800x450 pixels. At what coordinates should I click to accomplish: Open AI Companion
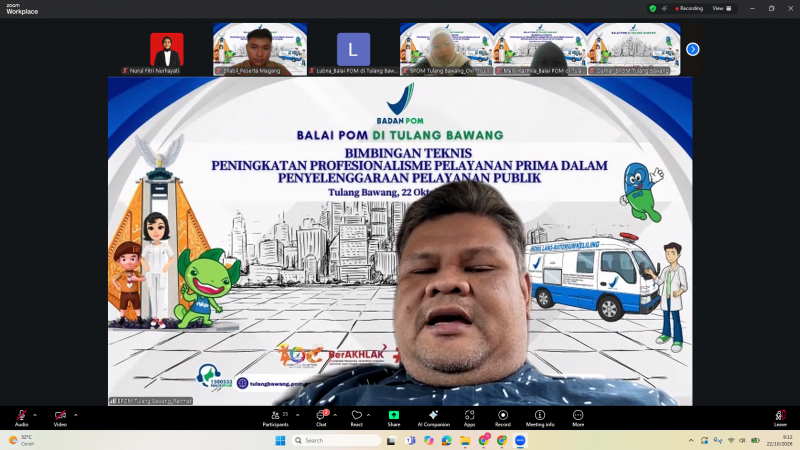[x=434, y=418]
